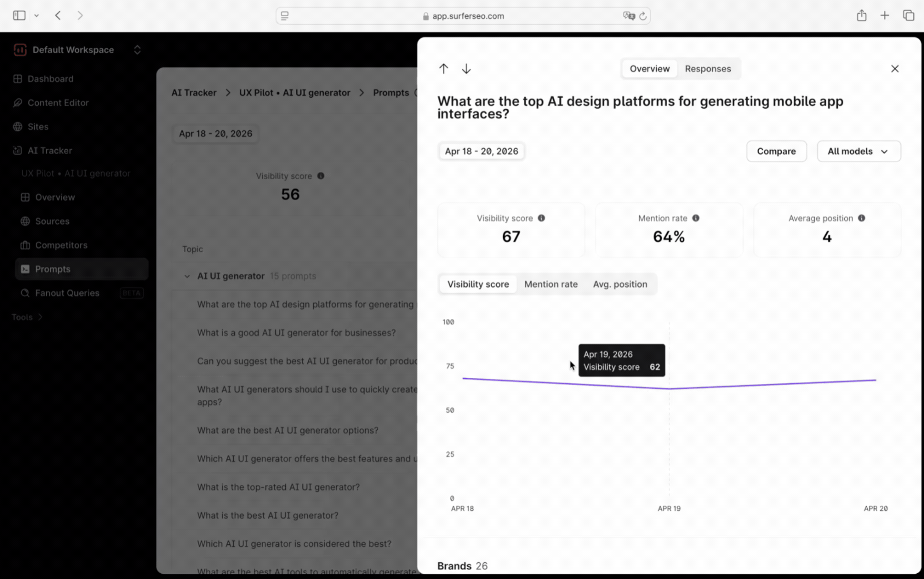Go to previous prompt with up arrow
The height and width of the screenshot is (579, 924).
[x=443, y=69]
